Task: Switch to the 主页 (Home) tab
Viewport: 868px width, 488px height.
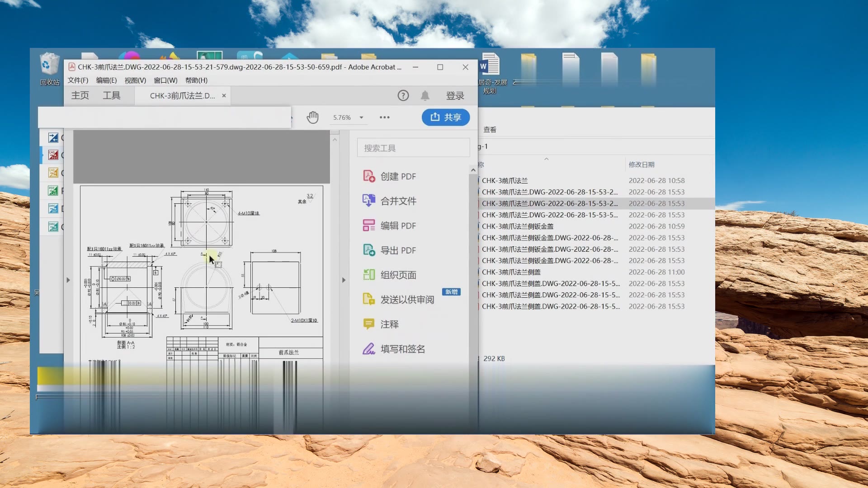Action: pyautogui.click(x=80, y=95)
